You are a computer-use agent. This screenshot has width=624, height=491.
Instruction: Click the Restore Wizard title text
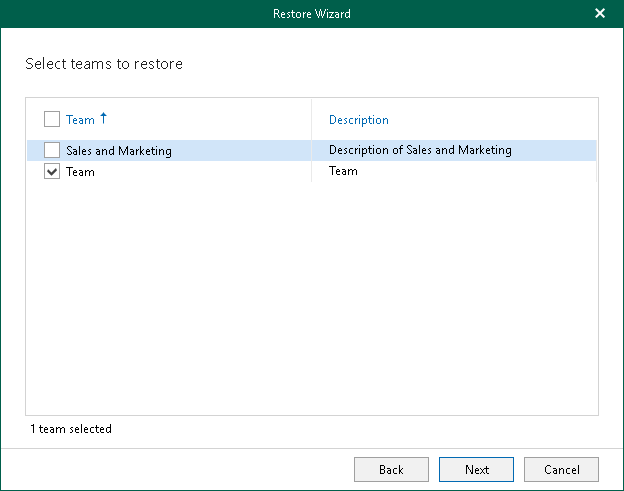(x=312, y=13)
